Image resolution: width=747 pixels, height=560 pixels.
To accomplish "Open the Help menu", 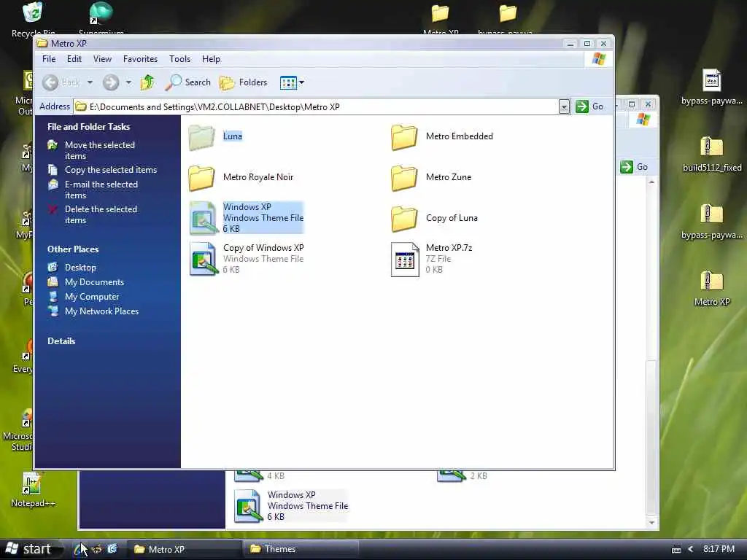I will (211, 59).
